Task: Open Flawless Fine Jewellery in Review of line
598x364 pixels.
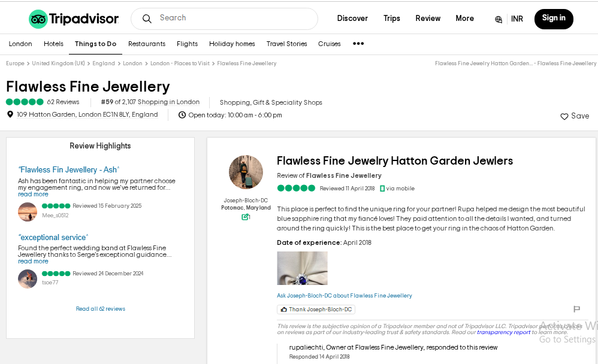Action: pos(343,175)
